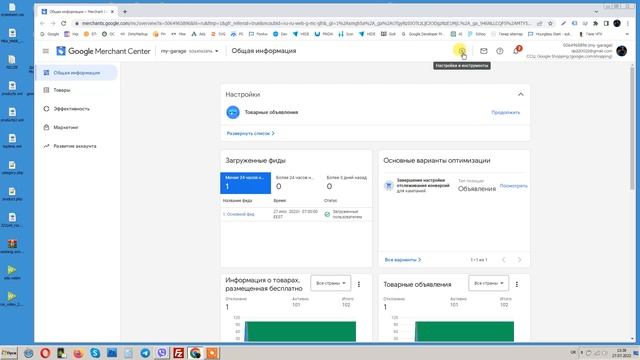The image size is (640, 360).
Task: Collapse the Настройки card chevron
Action: (520, 94)
